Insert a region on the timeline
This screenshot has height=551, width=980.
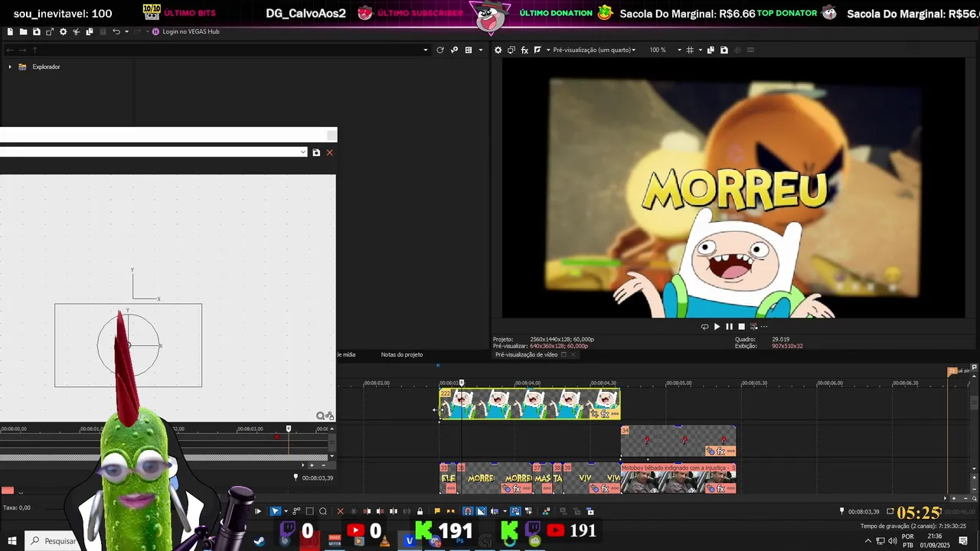pyautogui.click(x=450, y=511)
